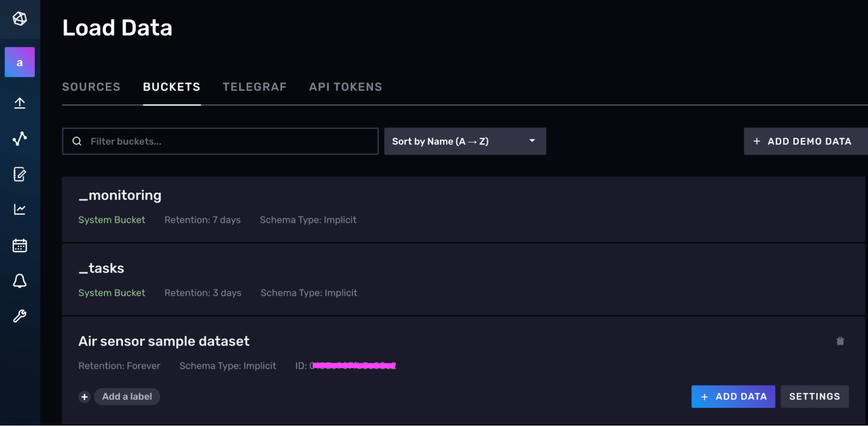The height and width of the screenshot is (426, 868).
Task: Open the API Tokens tab
Action: (x=345, y=87)
